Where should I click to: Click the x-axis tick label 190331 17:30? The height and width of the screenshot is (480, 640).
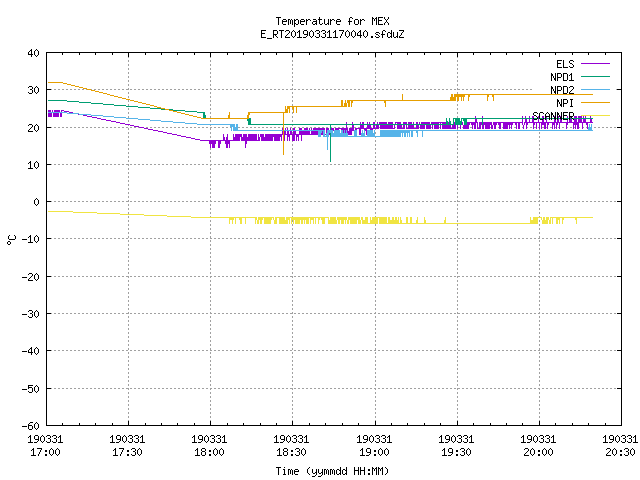tap(127, 446)
